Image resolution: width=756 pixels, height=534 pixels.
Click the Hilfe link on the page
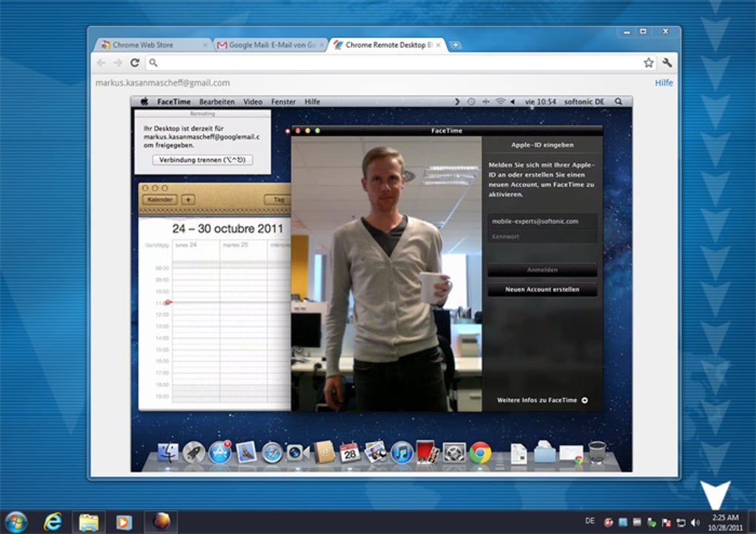coord(663,83)
